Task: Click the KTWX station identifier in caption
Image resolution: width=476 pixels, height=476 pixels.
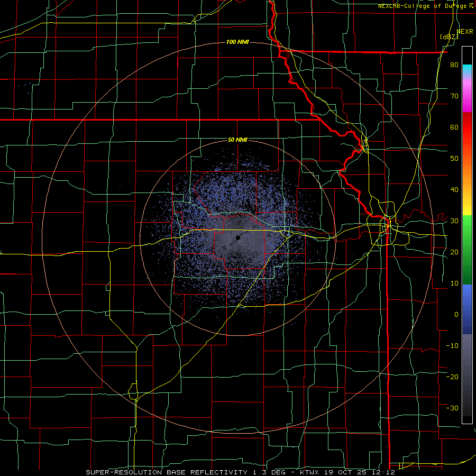Action: 310,472
